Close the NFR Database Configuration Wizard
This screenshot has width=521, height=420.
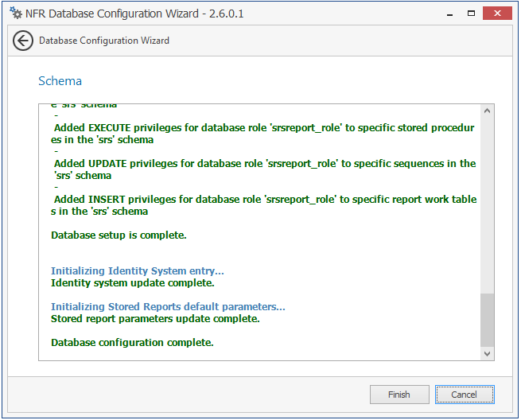coord(498,13)
